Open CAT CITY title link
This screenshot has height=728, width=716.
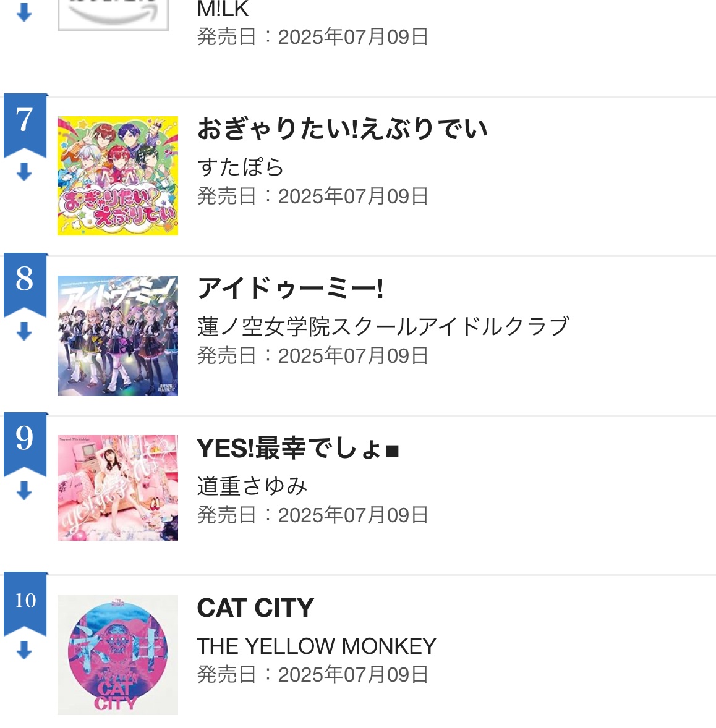(255, 608)
